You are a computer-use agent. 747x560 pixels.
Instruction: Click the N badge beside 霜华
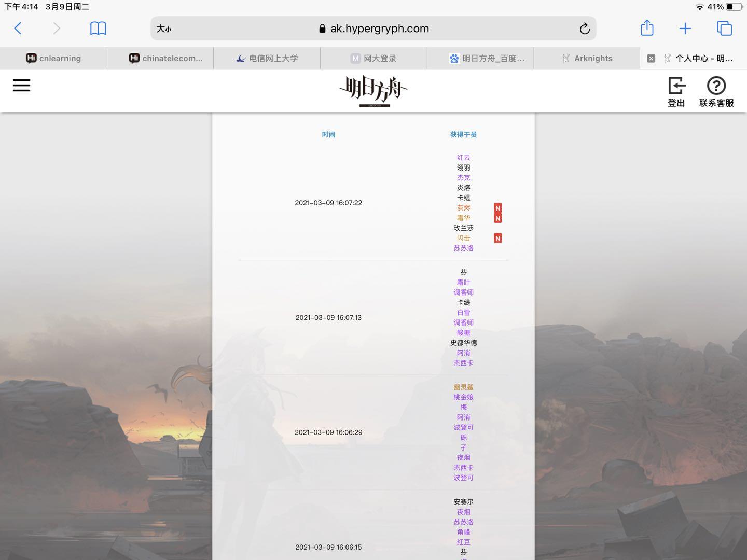click(x=497, y=218)
